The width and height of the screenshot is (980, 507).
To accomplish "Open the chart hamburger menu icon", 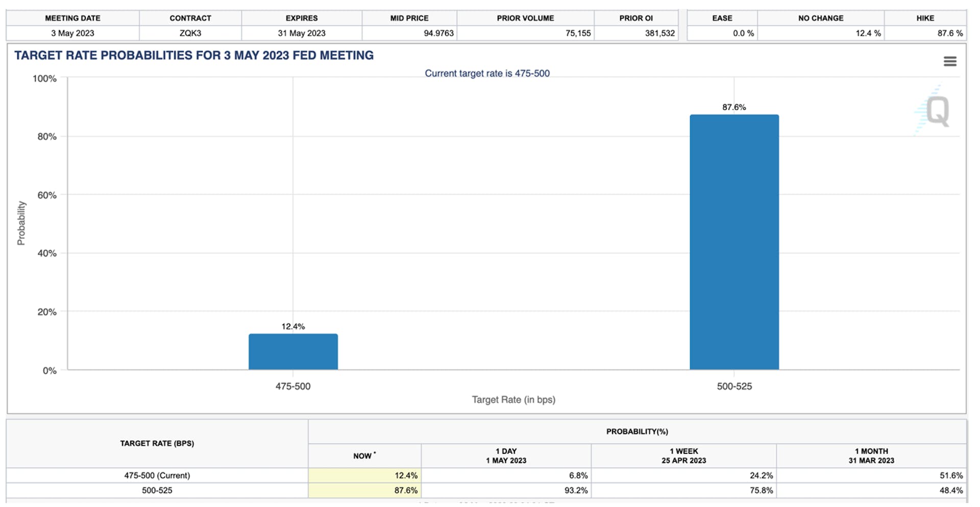I will tap(950, 61).
